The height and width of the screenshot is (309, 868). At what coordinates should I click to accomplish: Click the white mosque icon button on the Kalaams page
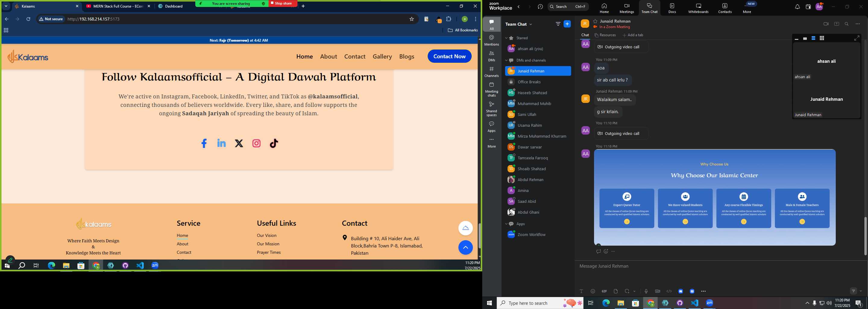coord(465,228)
